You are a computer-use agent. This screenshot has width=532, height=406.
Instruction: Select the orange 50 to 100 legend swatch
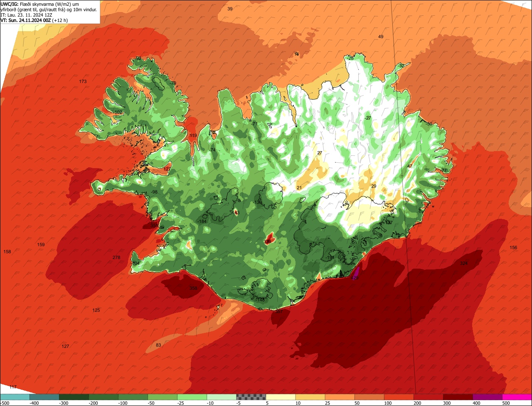point(369,397)
